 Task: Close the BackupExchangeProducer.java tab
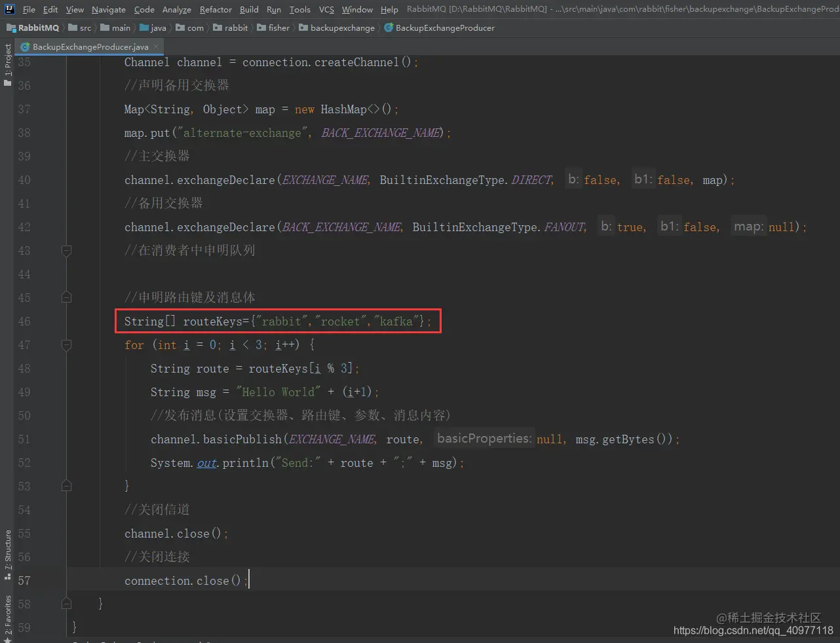156,47
